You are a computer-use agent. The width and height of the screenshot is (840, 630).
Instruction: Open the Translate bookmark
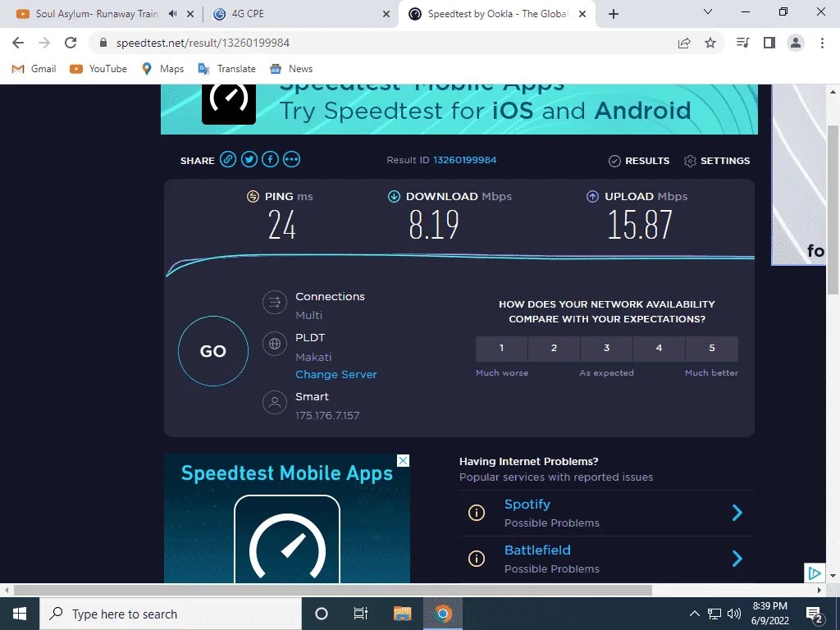coord(226,69)
